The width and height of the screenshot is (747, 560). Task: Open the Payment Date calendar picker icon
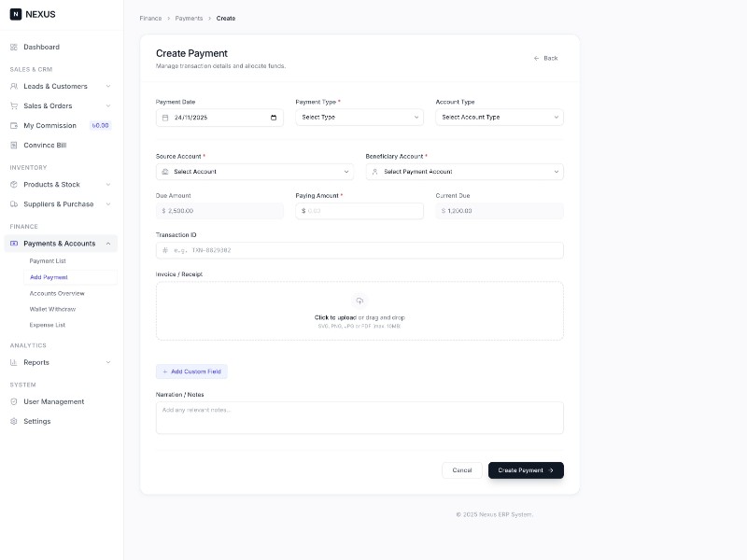[274, 118]
